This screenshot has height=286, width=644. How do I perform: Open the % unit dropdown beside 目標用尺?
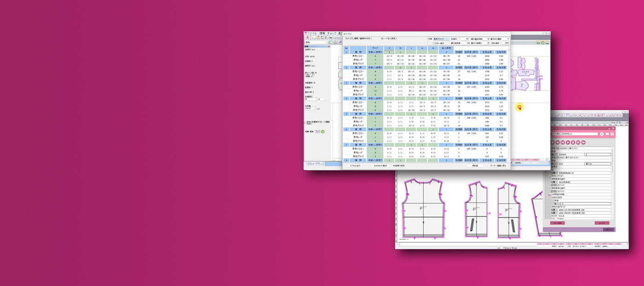[322, 99]
